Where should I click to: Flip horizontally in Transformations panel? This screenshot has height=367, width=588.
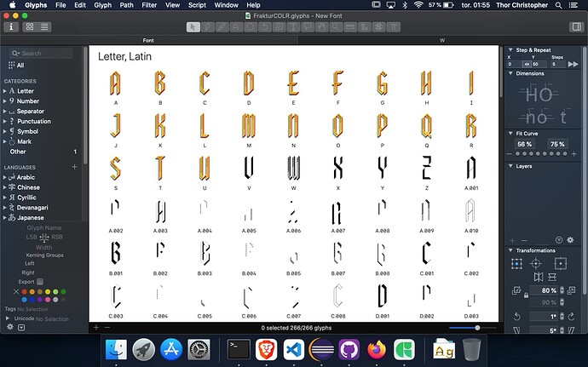[538, 277]
